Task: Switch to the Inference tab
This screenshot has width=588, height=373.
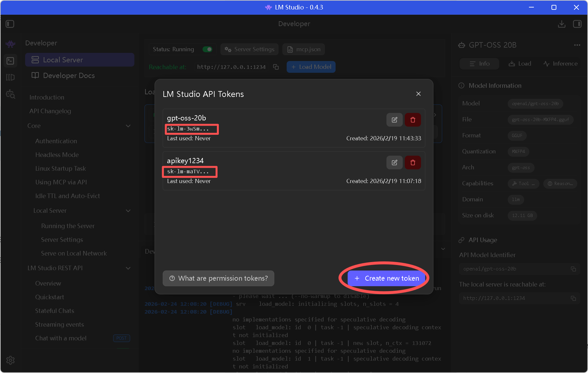Action: (560, 64)
